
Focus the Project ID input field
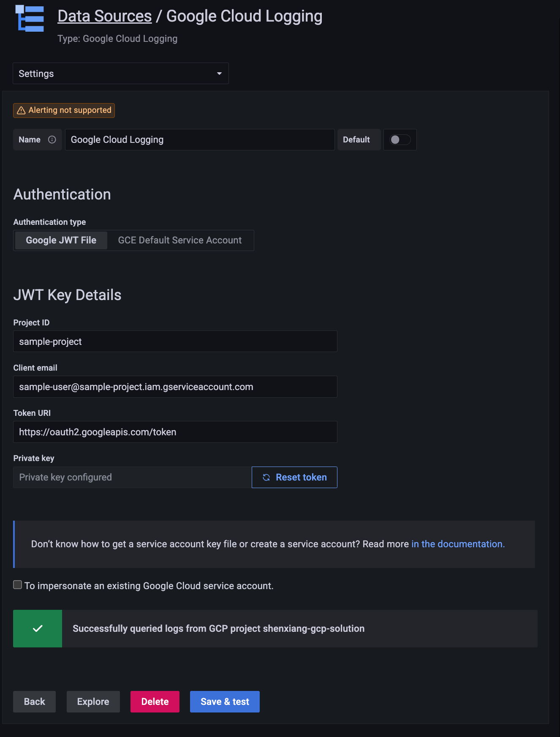coord(175,341)
